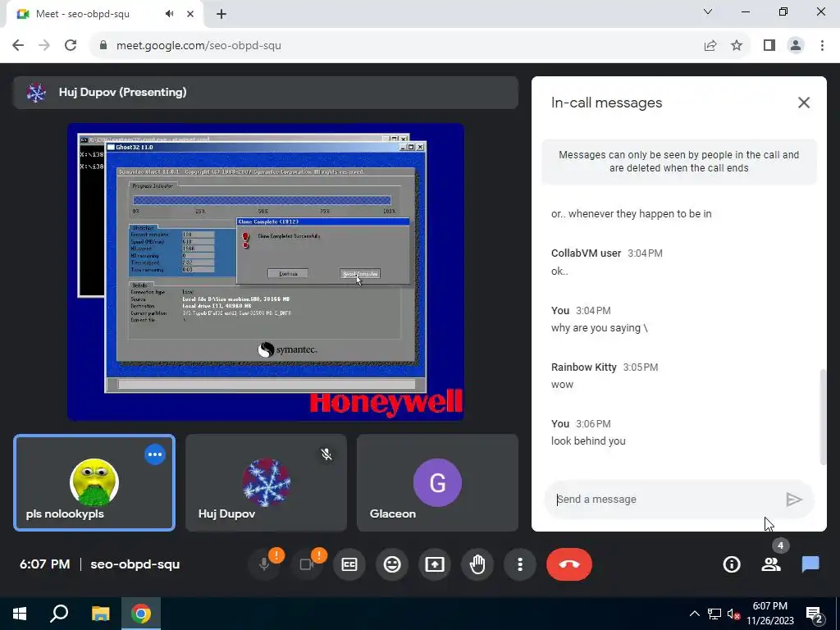Select the Meet - seo-obpd-squ tab
The image size is (840, 630).
coord(105,14)
